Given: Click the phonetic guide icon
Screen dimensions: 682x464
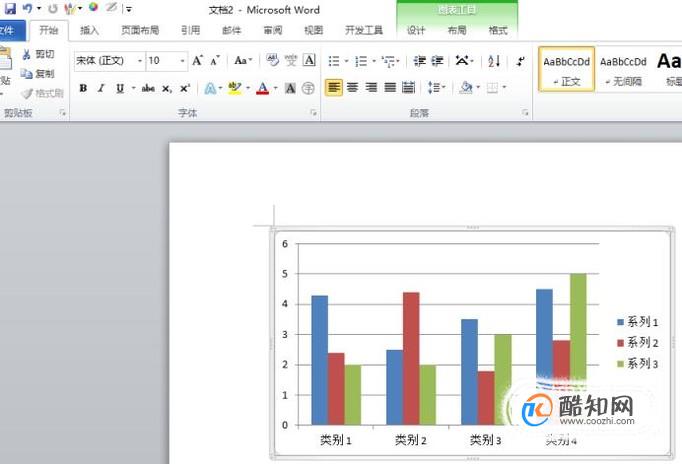Looking at the screenshot, I should [291, 60].
